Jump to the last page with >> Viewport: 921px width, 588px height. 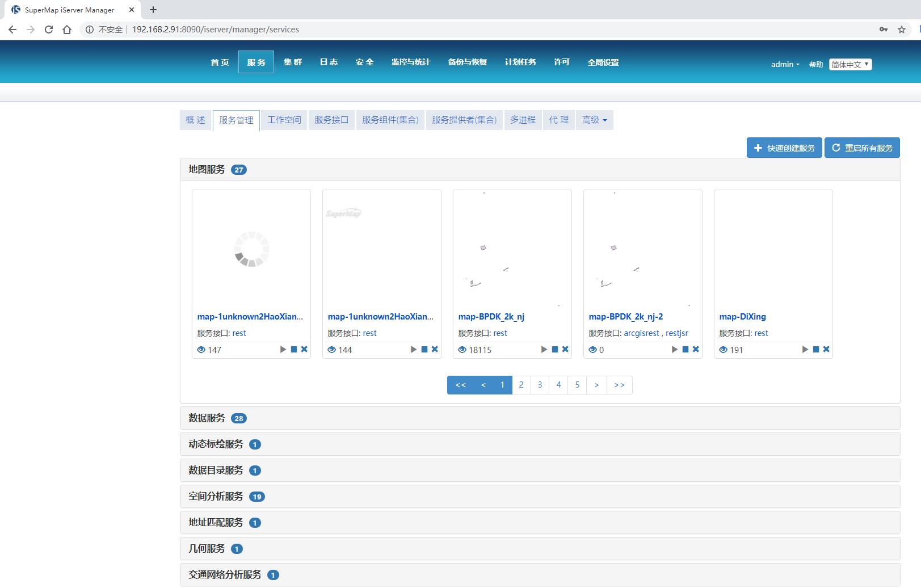pos(620,385)
